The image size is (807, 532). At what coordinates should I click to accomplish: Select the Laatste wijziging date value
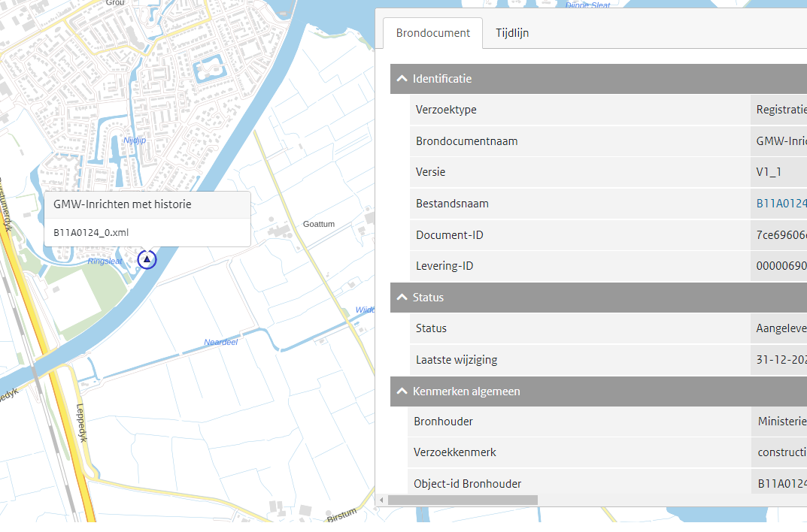[781, 360]
